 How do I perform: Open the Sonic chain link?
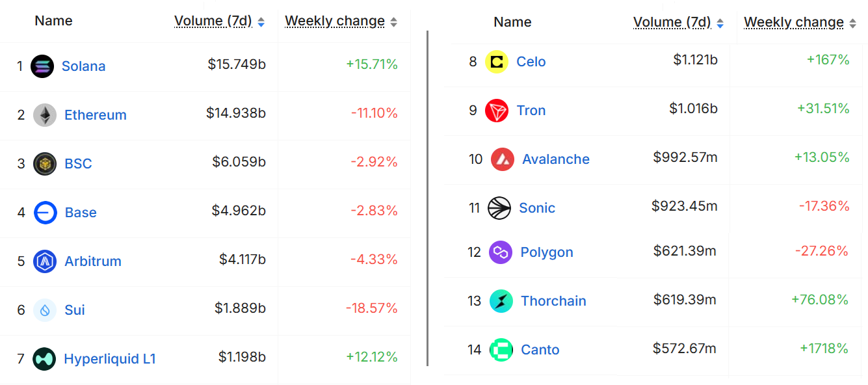coord(537,208)
